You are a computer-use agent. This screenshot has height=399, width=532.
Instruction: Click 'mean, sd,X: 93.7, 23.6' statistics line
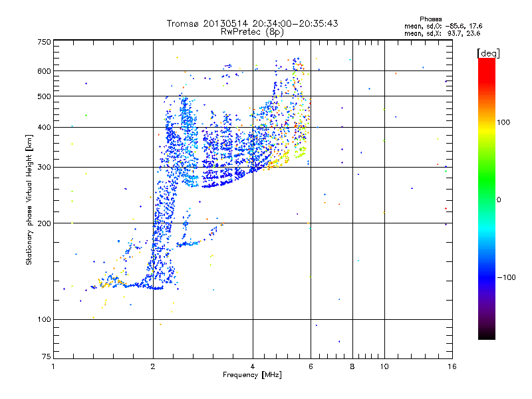coord(442,33)
